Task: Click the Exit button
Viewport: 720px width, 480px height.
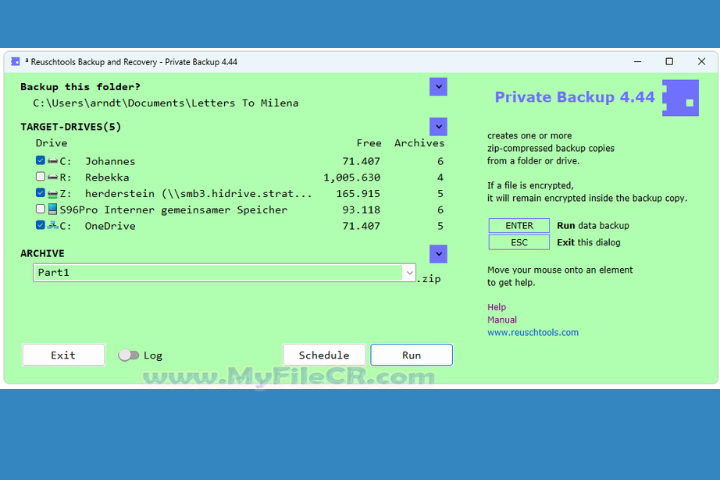Action: pos(63,355)
